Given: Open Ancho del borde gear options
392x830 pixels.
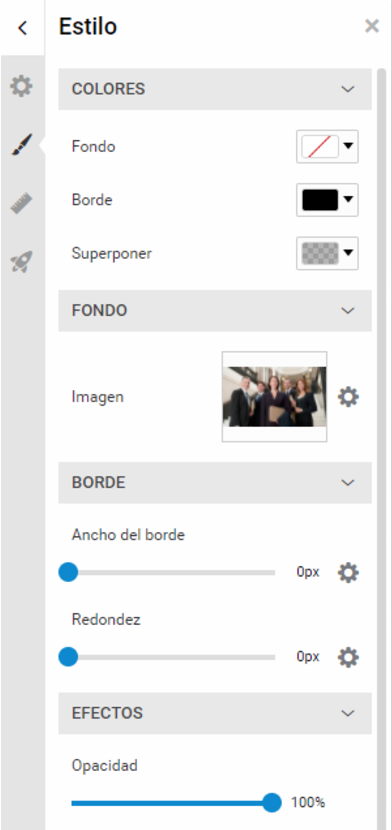Looking at the screenshot, I should (x=348, y=572).
